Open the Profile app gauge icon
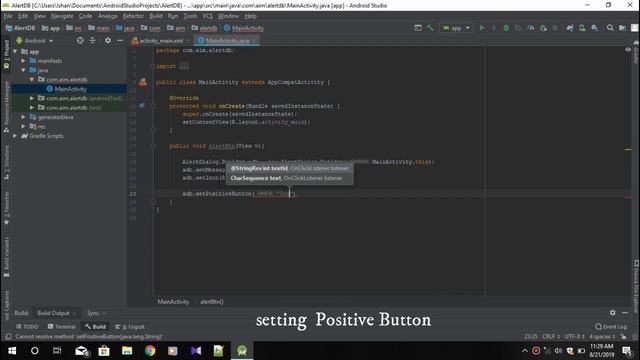 tap(531, 28)
